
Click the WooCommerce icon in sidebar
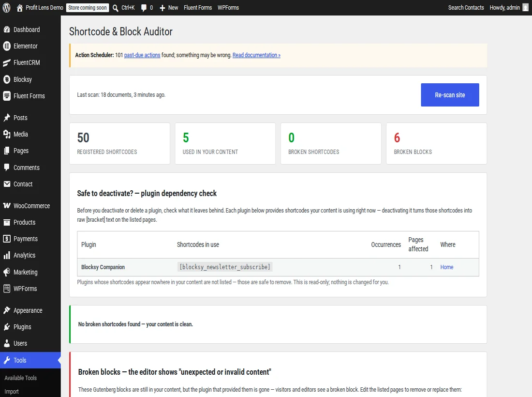pos(7,205)
